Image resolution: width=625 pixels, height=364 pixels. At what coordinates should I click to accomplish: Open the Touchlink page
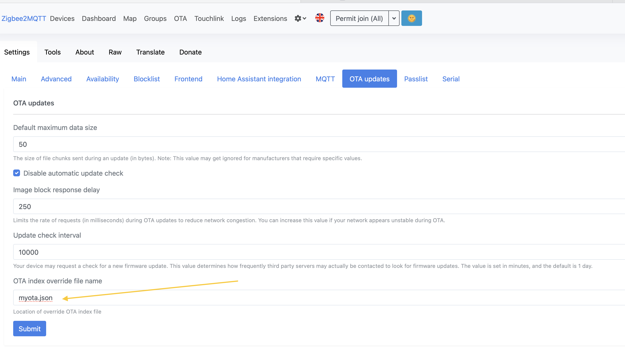pos(209,18)
